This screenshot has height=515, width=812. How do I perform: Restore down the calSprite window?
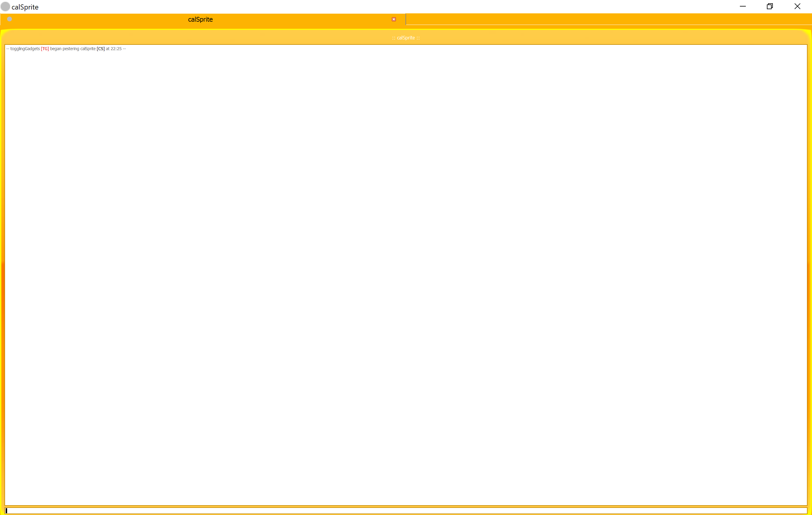click(770, 7)
